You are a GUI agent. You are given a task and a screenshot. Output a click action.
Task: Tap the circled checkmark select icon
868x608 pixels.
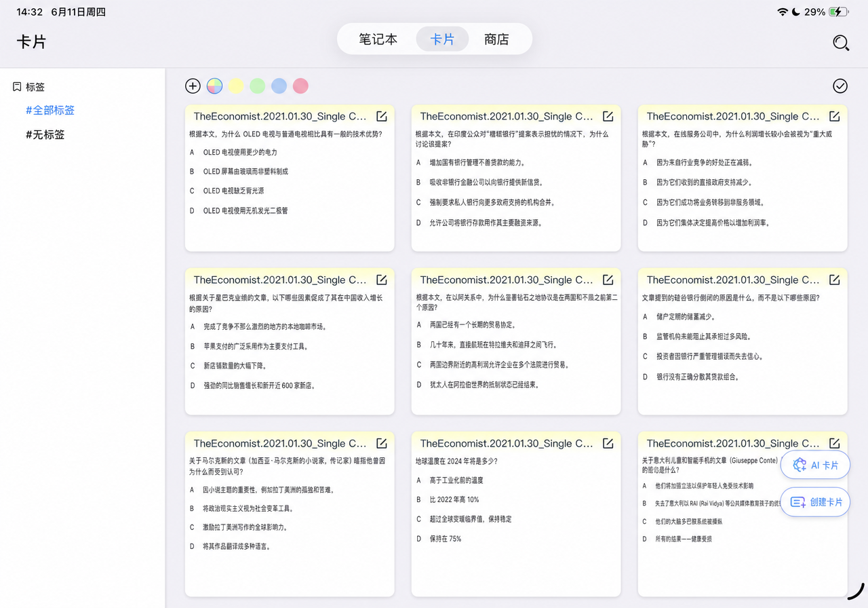click(840, 85)
